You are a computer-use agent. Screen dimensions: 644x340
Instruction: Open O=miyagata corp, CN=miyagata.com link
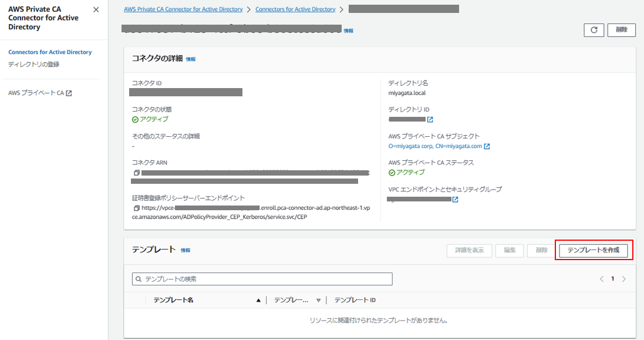click(x=436, y=146)
